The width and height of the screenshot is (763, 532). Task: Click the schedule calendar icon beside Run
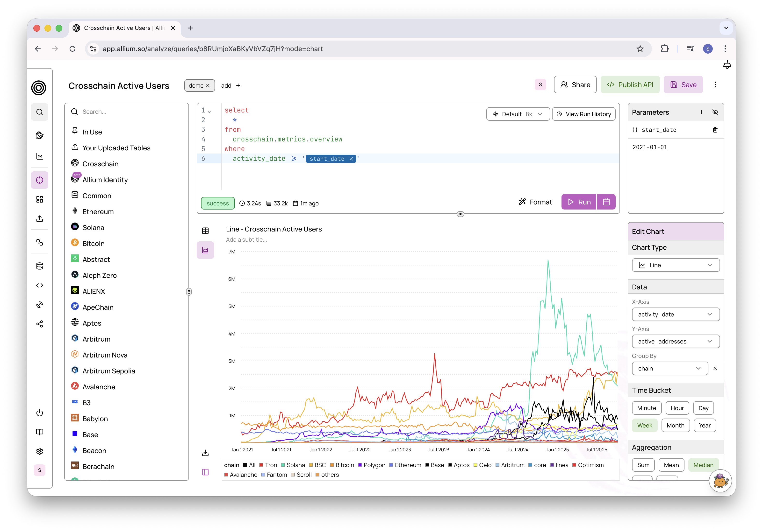pos(606,202)
